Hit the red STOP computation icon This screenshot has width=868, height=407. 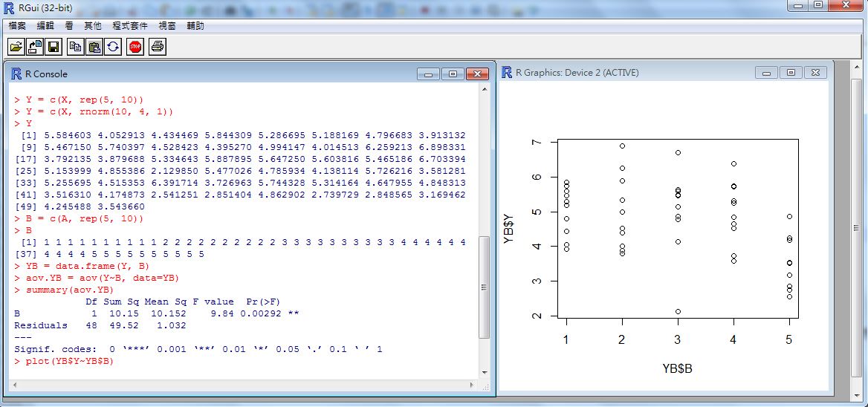point(135,47)
